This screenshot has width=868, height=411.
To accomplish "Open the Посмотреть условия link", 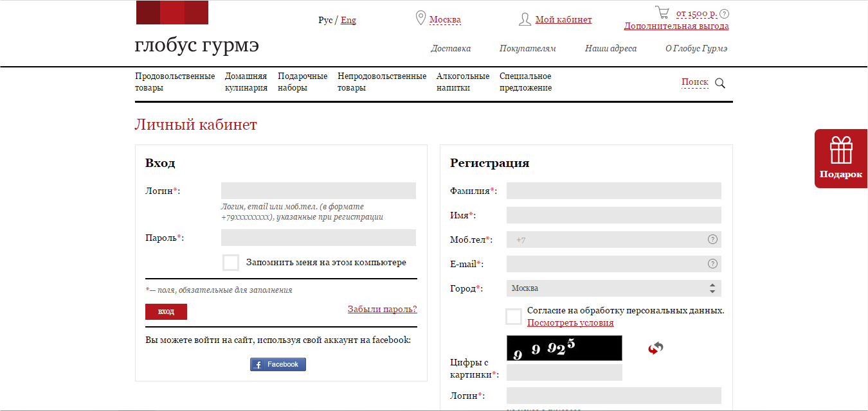I will (x=570, y=322).
